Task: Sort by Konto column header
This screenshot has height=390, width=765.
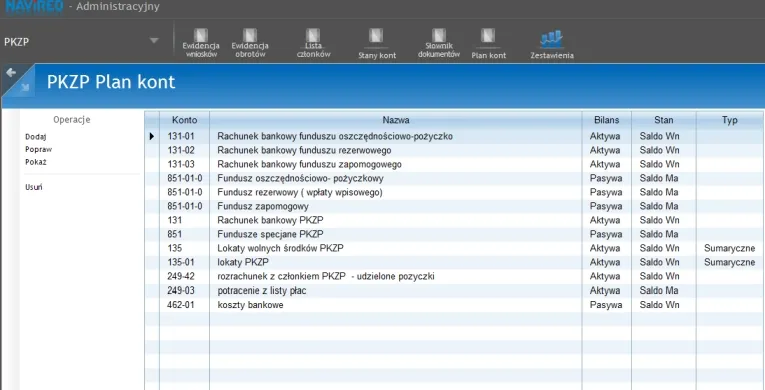Action: pyautogui.click(x=184, y=120)
